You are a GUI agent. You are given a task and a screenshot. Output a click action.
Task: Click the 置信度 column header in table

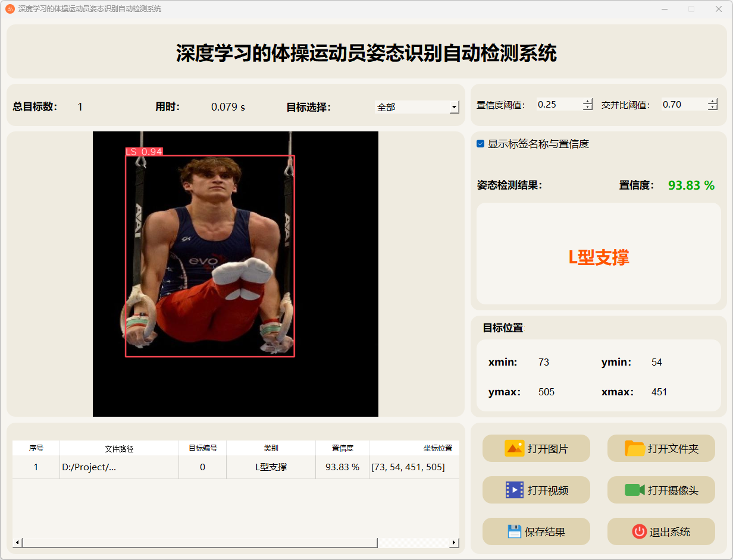pos(342,448)
